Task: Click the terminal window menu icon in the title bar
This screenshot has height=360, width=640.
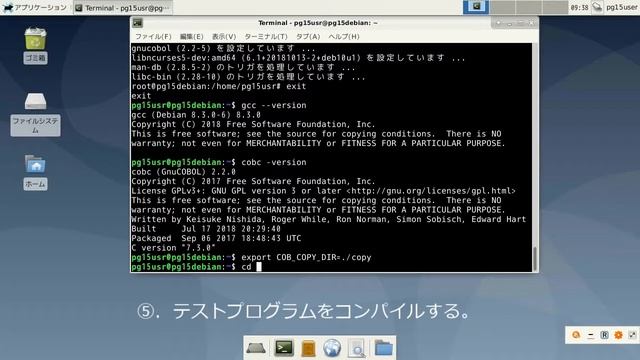Action: (138, 23)
